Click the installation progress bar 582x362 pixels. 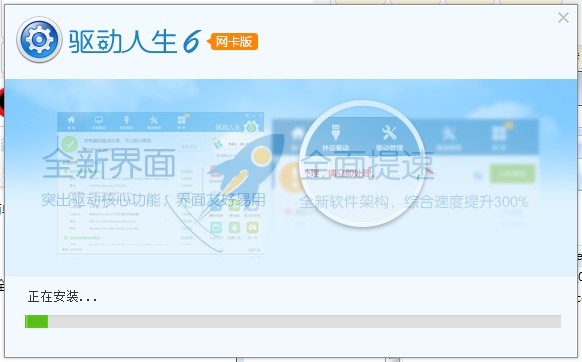(x=293, y=322)
